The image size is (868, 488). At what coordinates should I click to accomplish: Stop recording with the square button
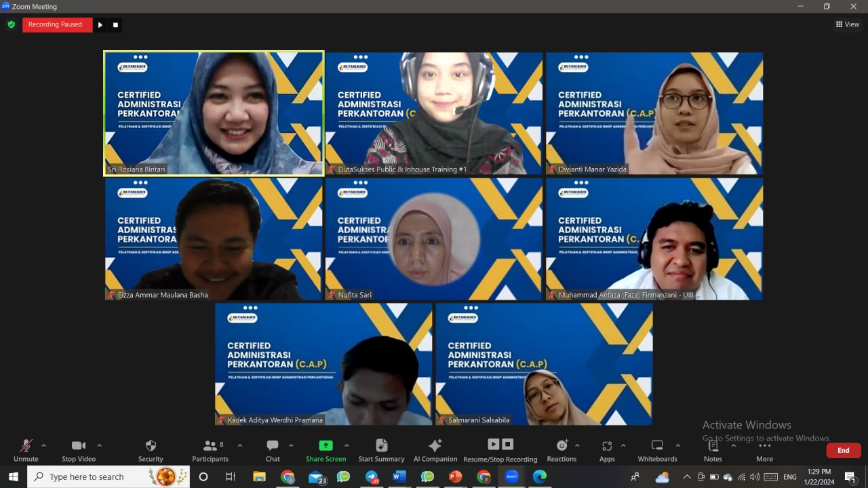pos(115,25)
